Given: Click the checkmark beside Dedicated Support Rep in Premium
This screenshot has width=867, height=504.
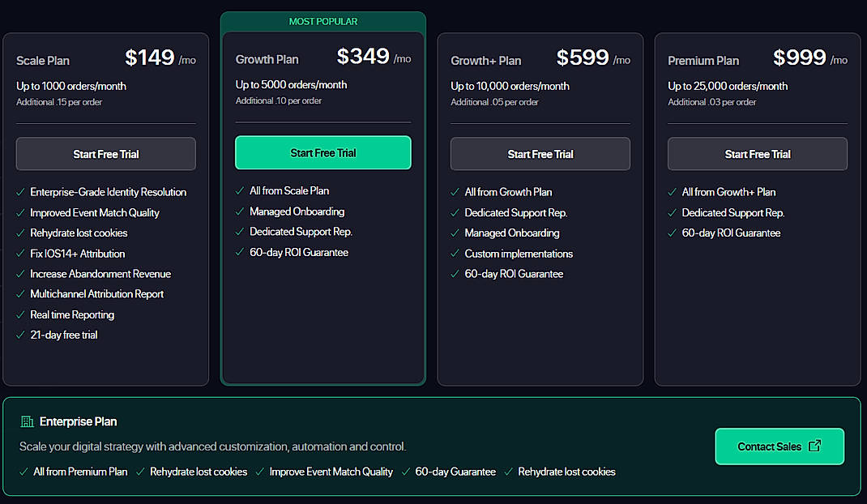Looking at the screenshot, I should point(672,212).
